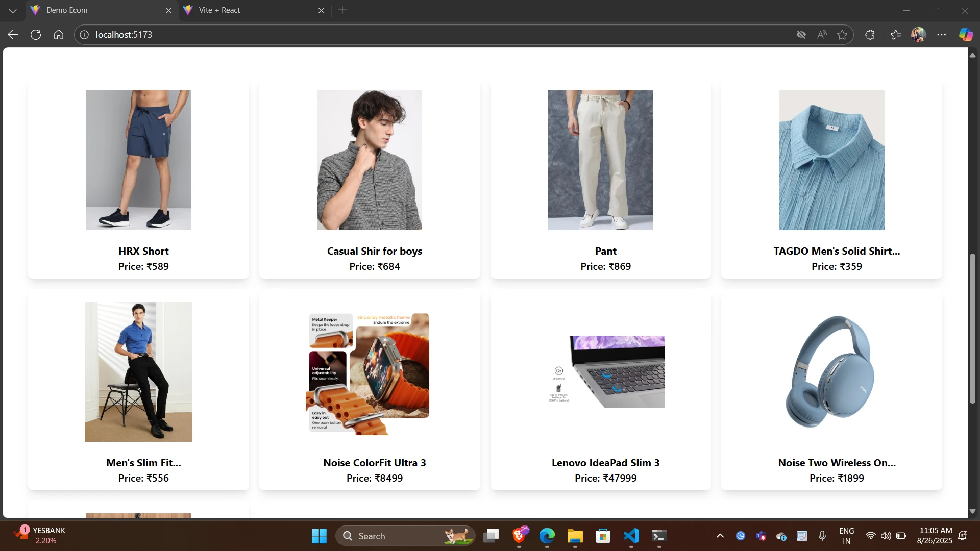Open Visual Studio Code taskbar icon
980x551 pixels.
click(631, 536)
